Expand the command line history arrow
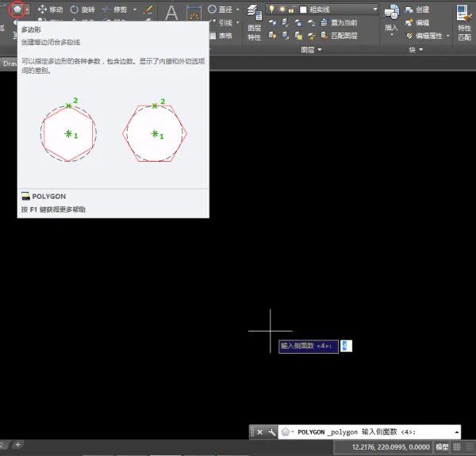This screenshot has width=476, height=456. click(456, 432)
